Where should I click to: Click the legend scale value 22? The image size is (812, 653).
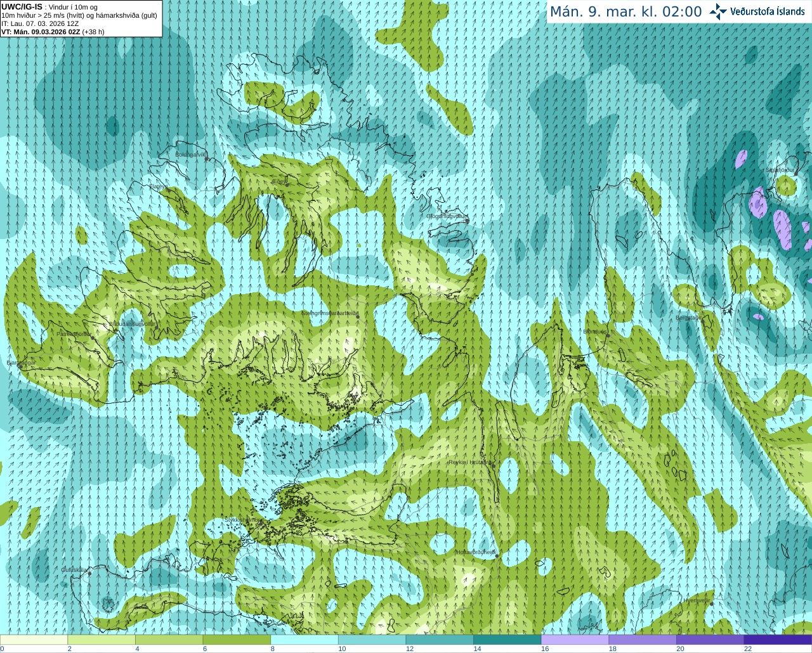tap(748, 649)
